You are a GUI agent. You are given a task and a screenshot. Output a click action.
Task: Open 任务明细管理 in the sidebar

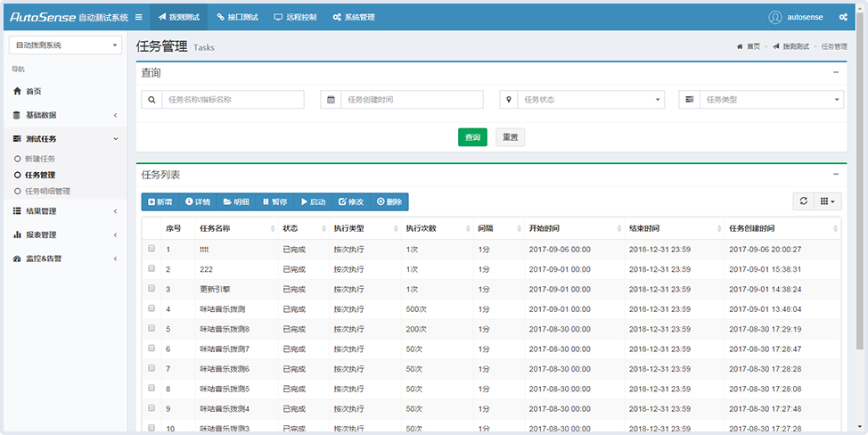(47, 191)
